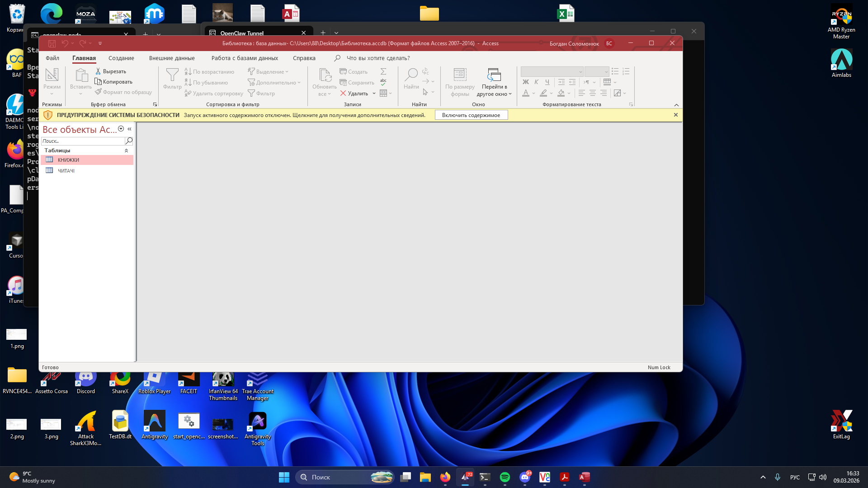Open the View mode (Режим) dropdown
Viewport: 868px width, 488px height.
pos(52,94)
